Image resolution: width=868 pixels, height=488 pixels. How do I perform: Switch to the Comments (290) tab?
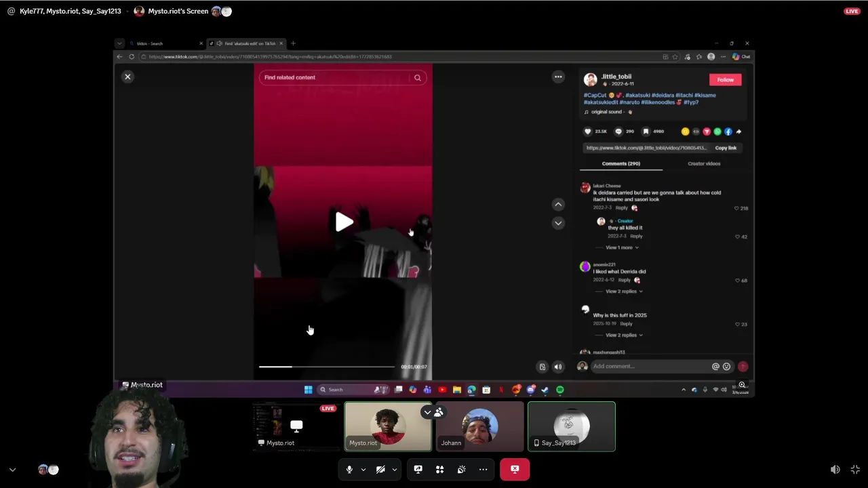tap(620, 163)
